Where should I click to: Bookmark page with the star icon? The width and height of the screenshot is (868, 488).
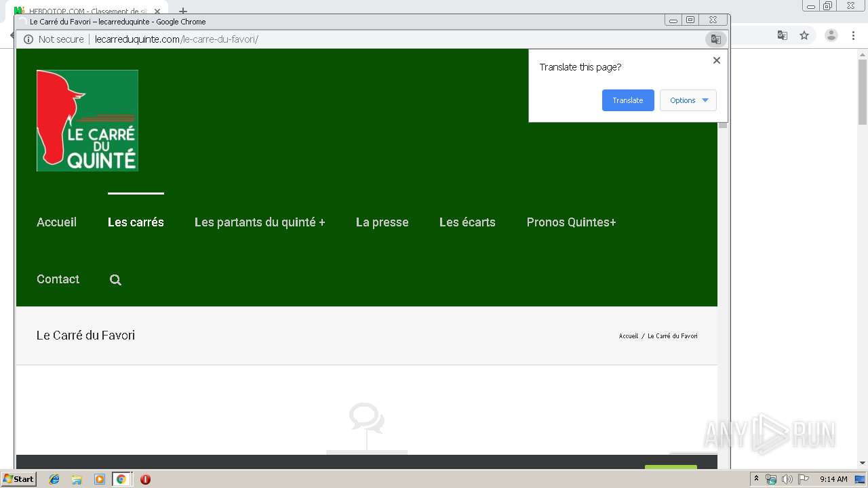point(804,35)
